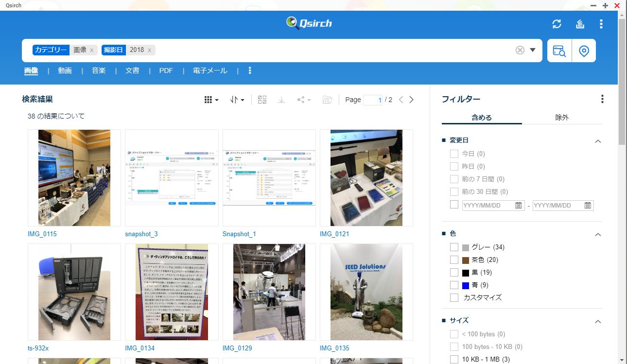Image resolution: width=627 pixels, height=364 pixels.
Task: Remove the 画像 category tag
Action: [92, 50]
